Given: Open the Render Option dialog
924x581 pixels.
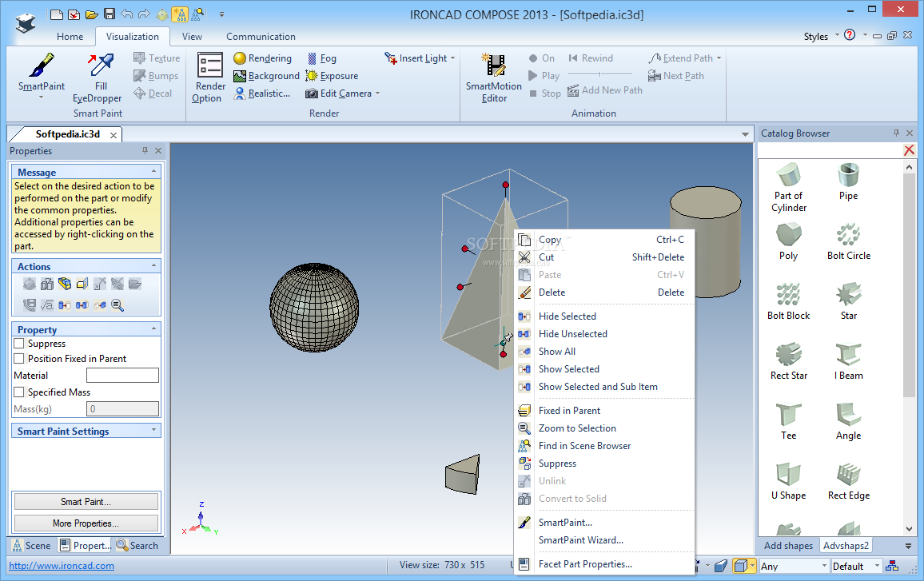Looking at the screenshot, I should [x=210, y=78].
